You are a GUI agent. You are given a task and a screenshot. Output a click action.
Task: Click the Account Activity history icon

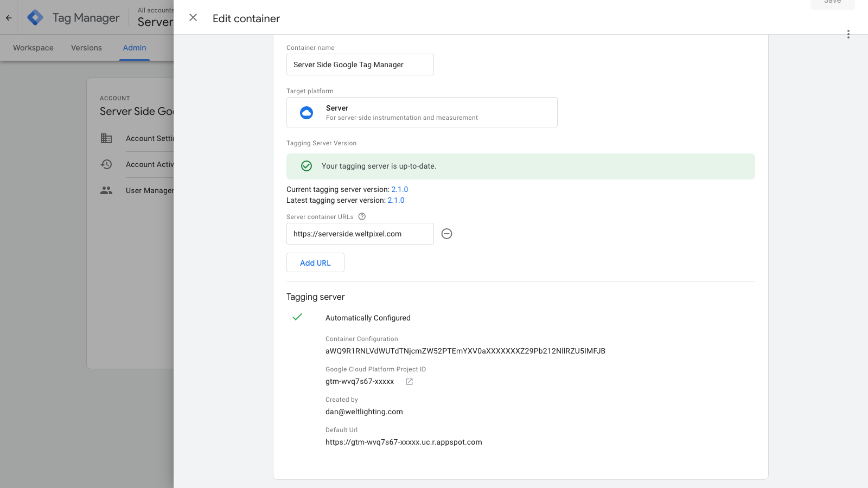pos(106,164)
